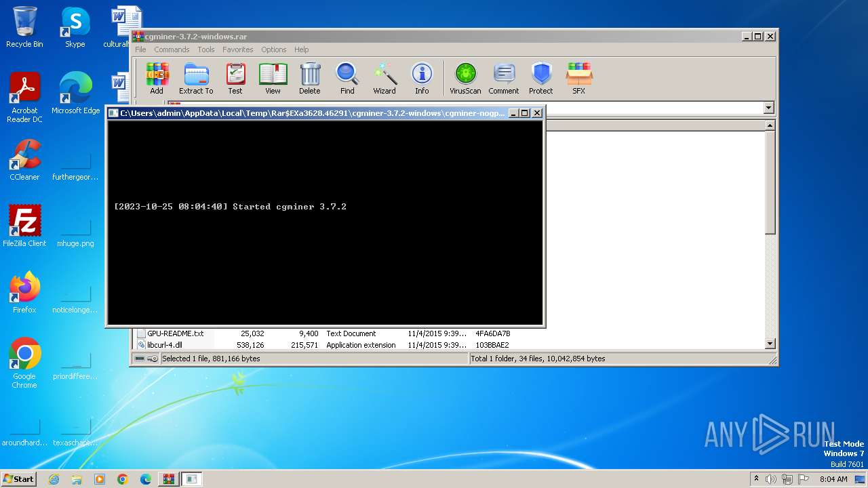The height and width of the screenshot is (488, 868).
Task: Open the archive Comment tool
Action: pos(504,79)
